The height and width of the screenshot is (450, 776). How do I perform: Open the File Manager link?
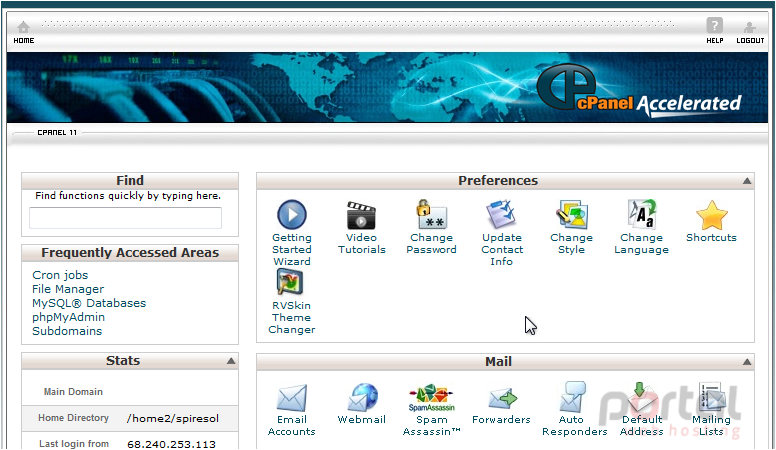pyautogui.click(x=68, y=289)
